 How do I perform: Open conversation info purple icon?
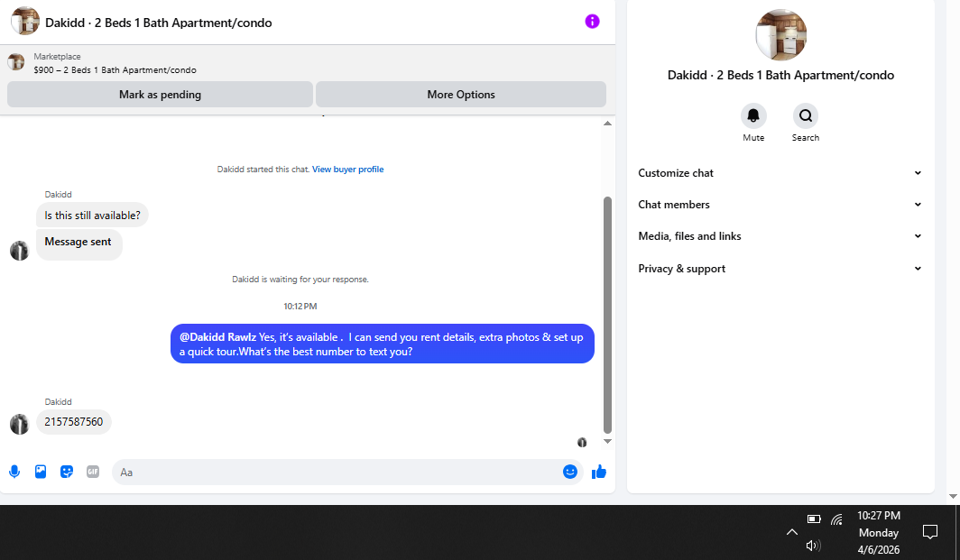(x=592, y=22)
